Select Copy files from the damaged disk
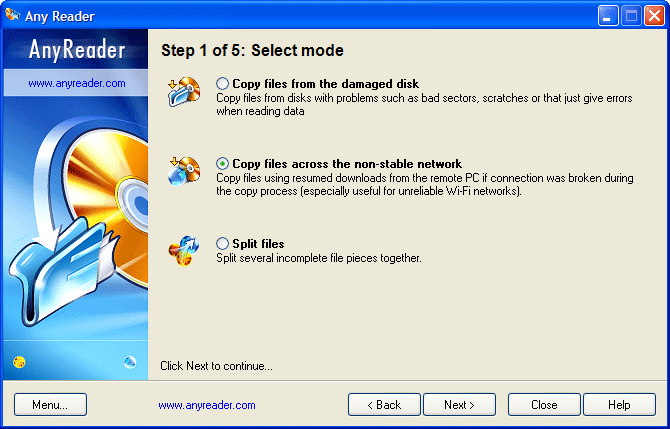Screen dimensions: 670x429 click(x=222, y=84)
